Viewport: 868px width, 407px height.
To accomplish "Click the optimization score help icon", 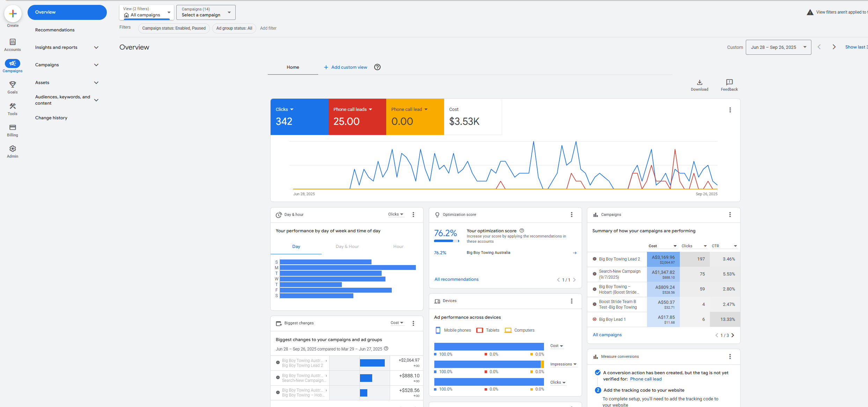I will pyautogui.click(x=522, y=231).
